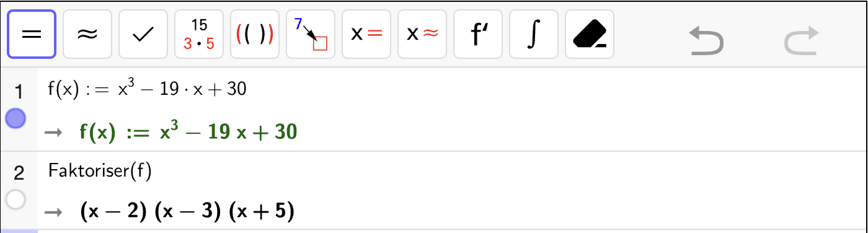This screenshot has height=233, width=868.
Task: Pick the Solve (x =) tool
Action: pyautogui.click(x=366, y=34)
